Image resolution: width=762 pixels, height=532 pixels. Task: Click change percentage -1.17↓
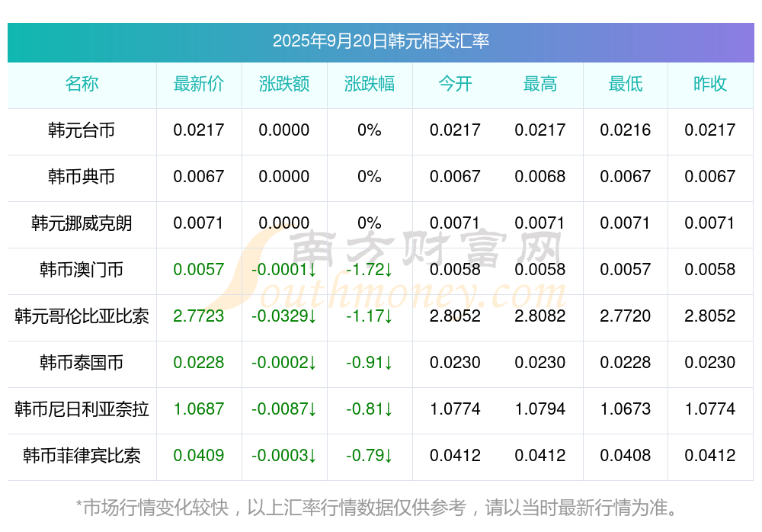[x=370, y=316]
